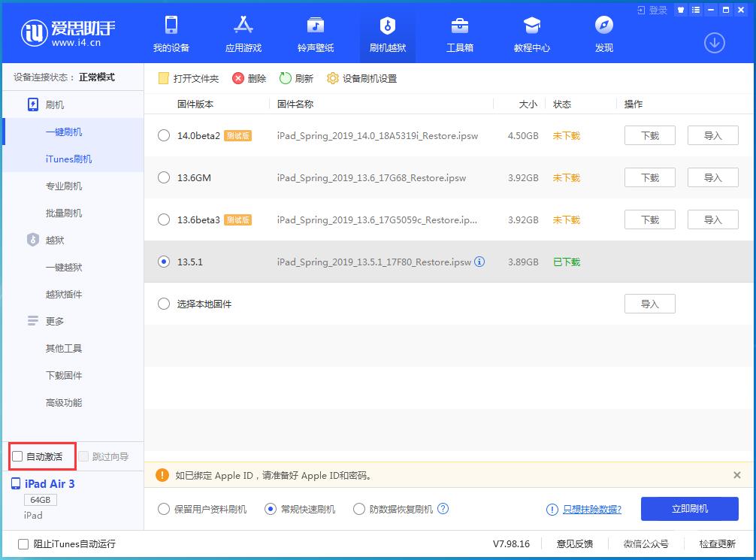
Task: Switch to 应用游戏 apps and games section
Action: 243,34
